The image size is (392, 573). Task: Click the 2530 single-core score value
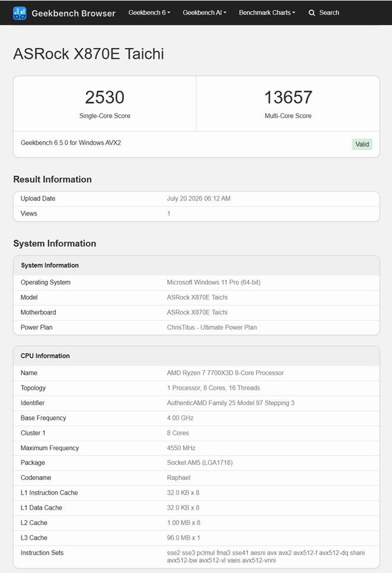point(105,97)
